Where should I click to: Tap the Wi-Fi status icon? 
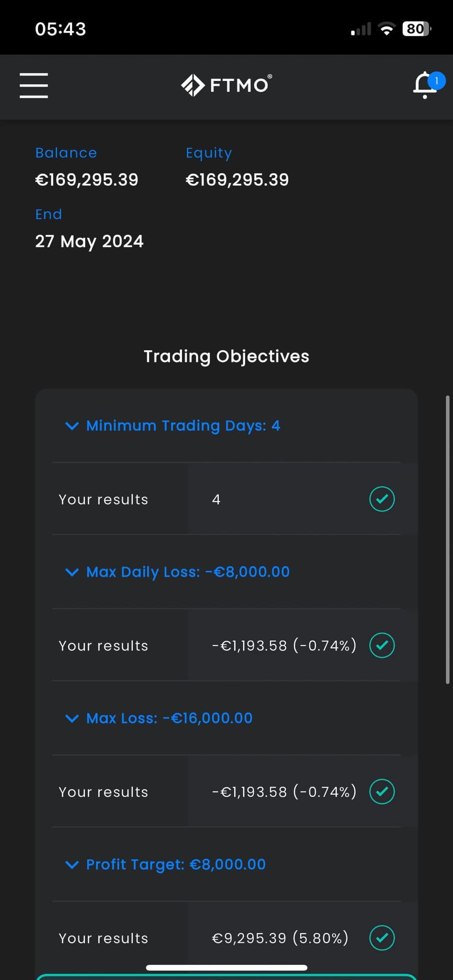pyautogui.click(x=386, y=29)
